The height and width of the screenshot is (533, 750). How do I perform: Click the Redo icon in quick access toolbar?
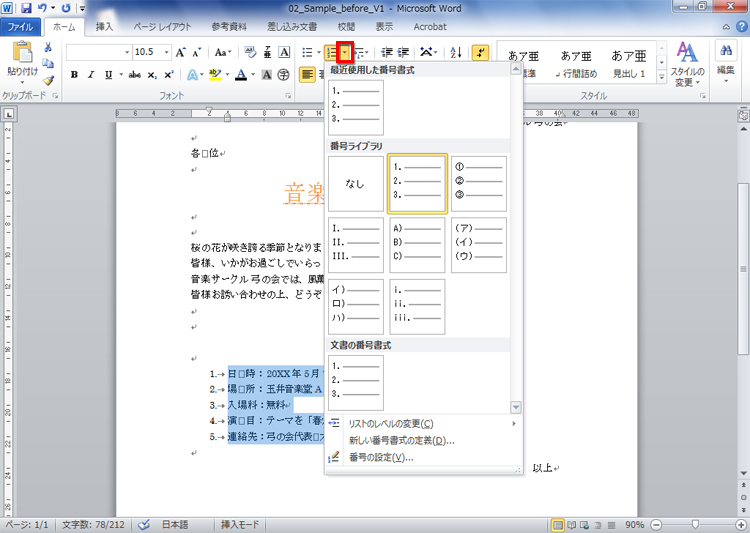(66, 8)
